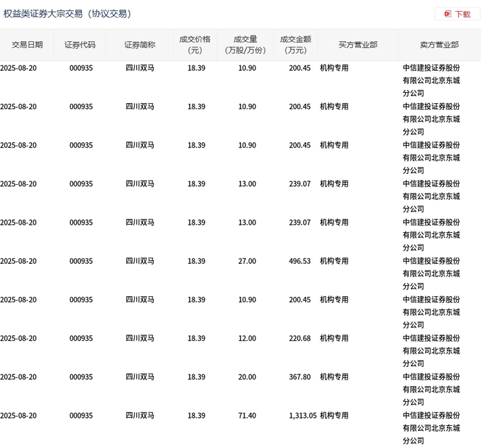Click the seller branch in the 367.80 row
The image size is (481, 448).
[x=432, y=390]
